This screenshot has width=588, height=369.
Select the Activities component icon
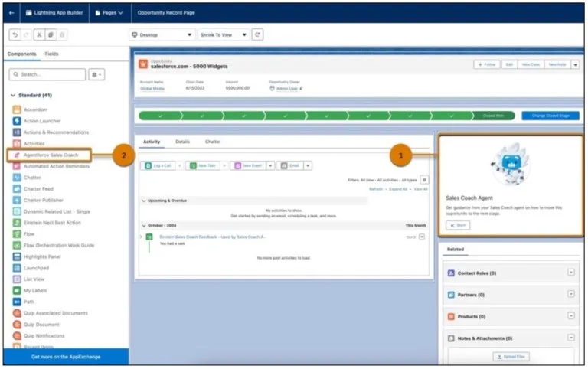point(17,144)
